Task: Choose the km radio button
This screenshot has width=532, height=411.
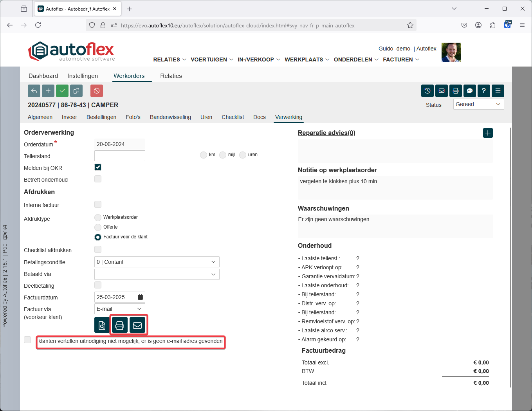Action: click(x=204, y=155)
